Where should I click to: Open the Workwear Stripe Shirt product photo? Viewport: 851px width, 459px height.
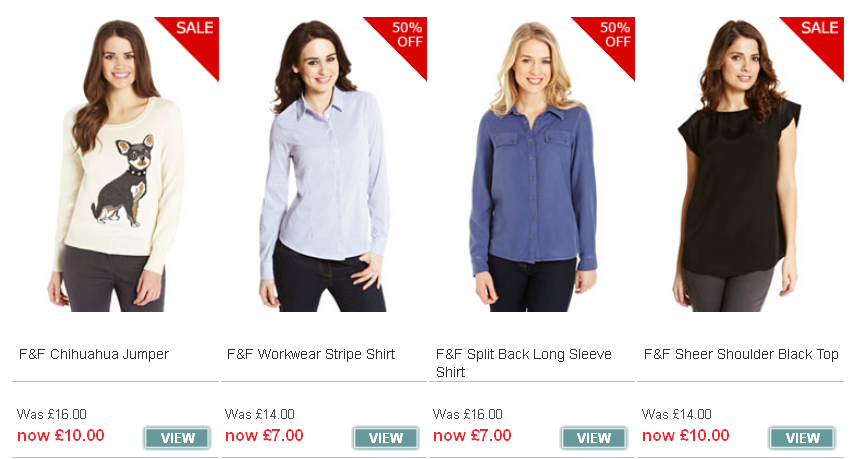[325, 165]
